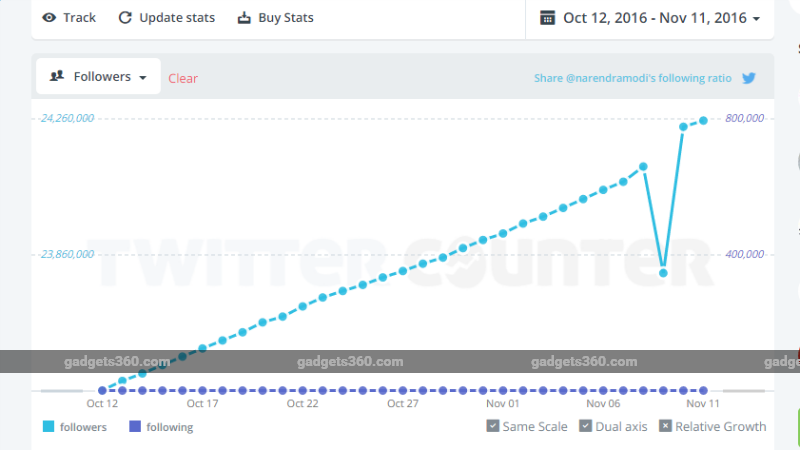Image resolution: width=800 pixels, height=450 pixels.
Task: Expand the Oct 12 - Nov 11 date range dropdown arrow
Action: (x=757, y=19)
